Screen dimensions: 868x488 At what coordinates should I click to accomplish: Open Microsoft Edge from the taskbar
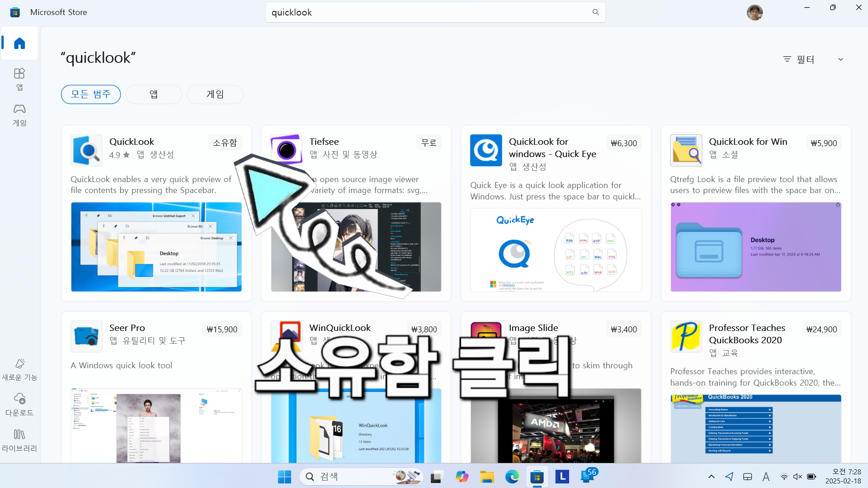tap(512, 477)
